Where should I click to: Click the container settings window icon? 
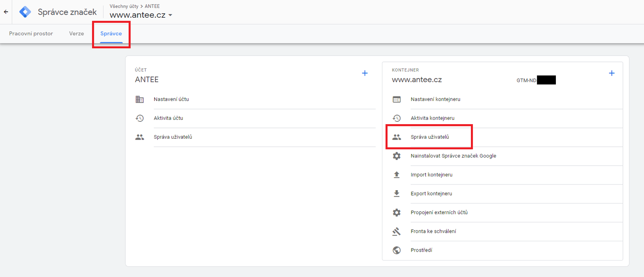pyautogui.click(x=396, y=99)
